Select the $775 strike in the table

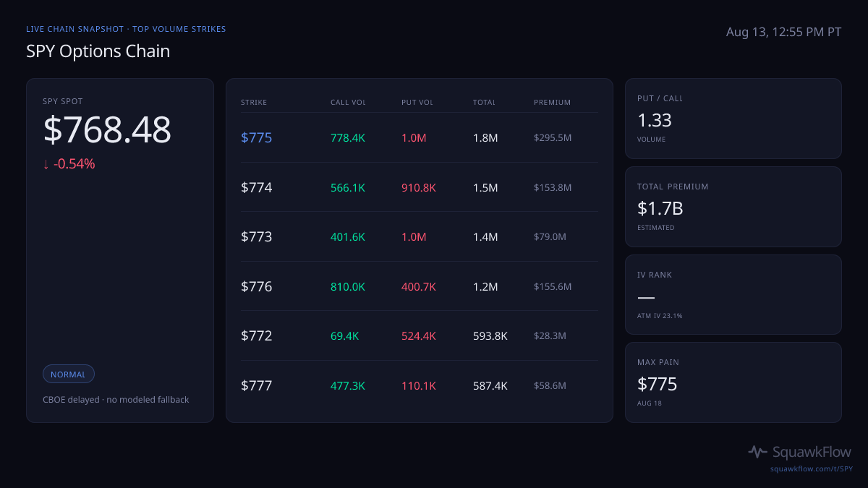point(257,137)
